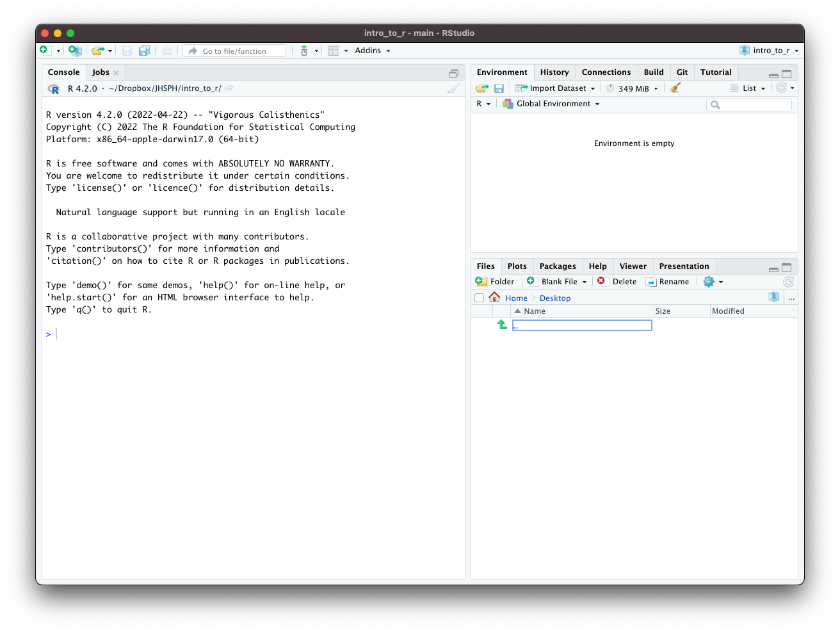
Task: Refresh the Files pane listing
Action: [x=788, y=282]
